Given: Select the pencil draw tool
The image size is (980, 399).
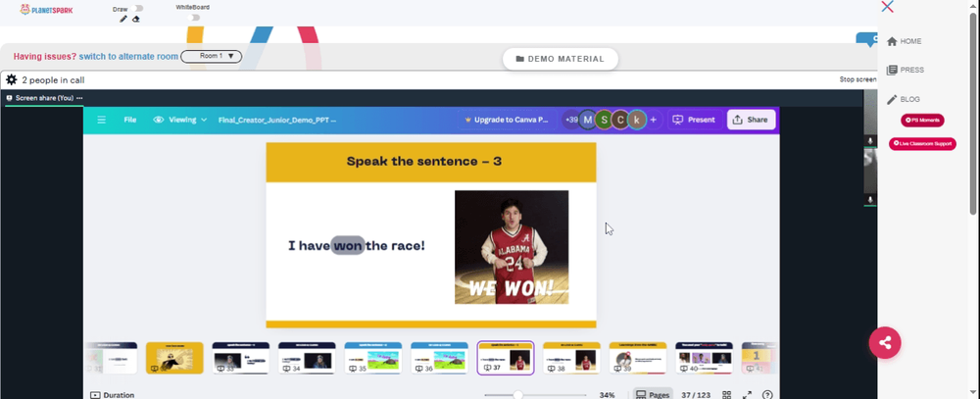Looking at the screenshot, I should coord(123,19).
